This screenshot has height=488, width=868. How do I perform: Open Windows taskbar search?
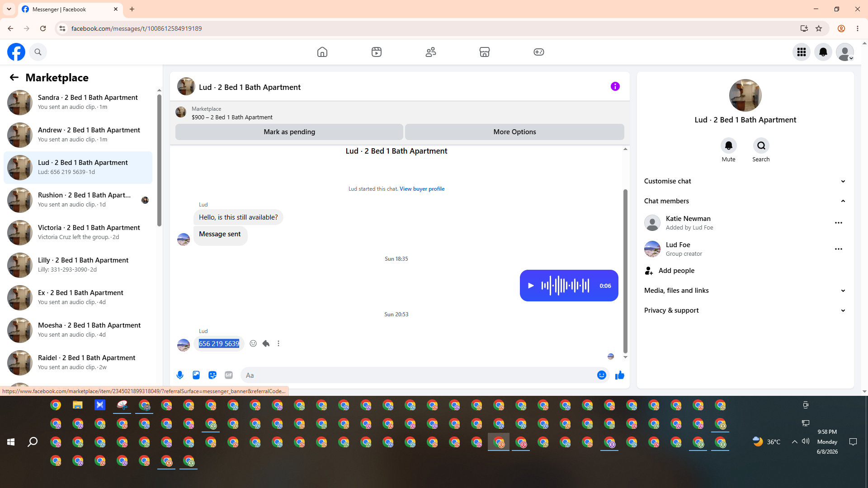(x=33, y=442)
